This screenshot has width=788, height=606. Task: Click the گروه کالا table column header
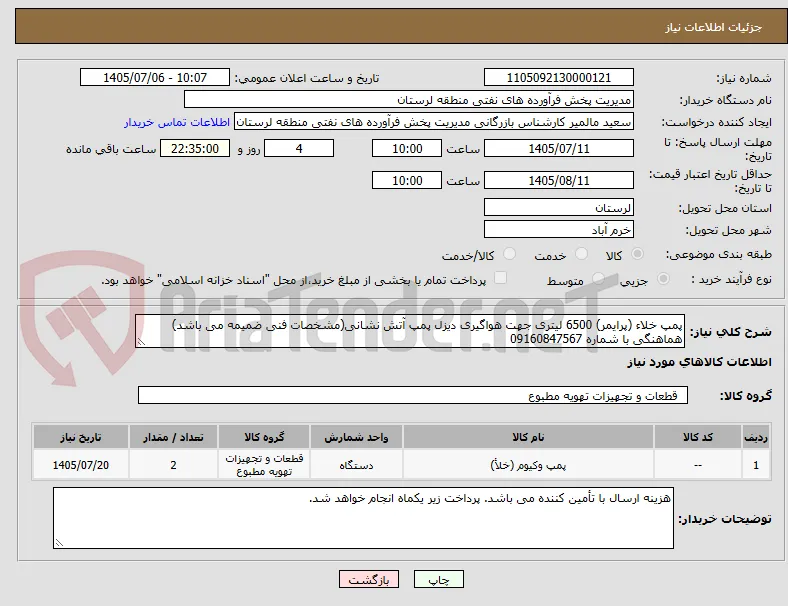(x=264, y=437)
